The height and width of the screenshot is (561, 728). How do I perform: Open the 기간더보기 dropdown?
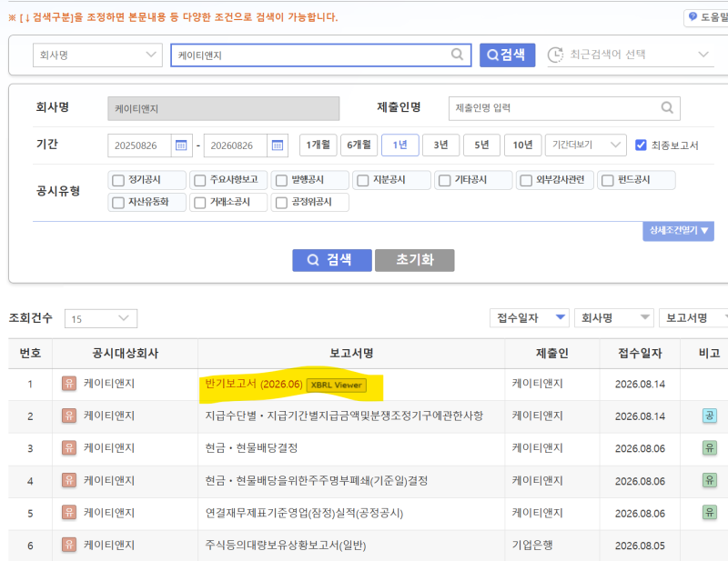coord(586,145)
